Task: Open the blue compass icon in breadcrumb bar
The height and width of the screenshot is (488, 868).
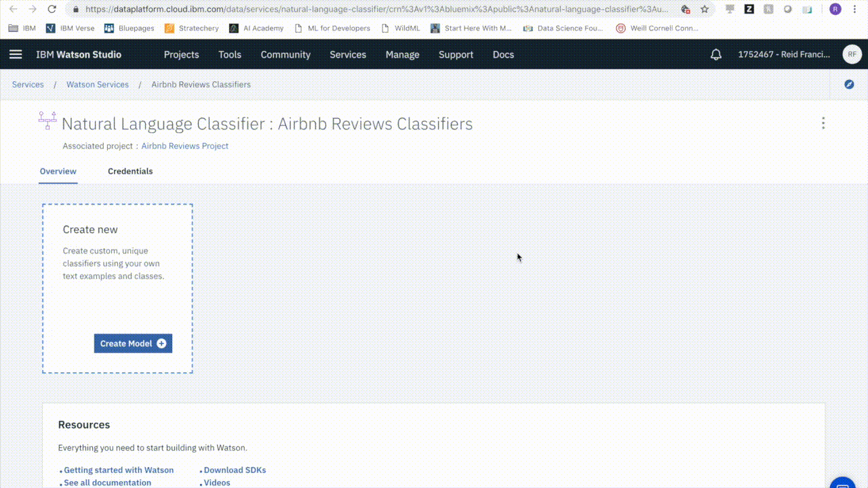Action: 849,85
